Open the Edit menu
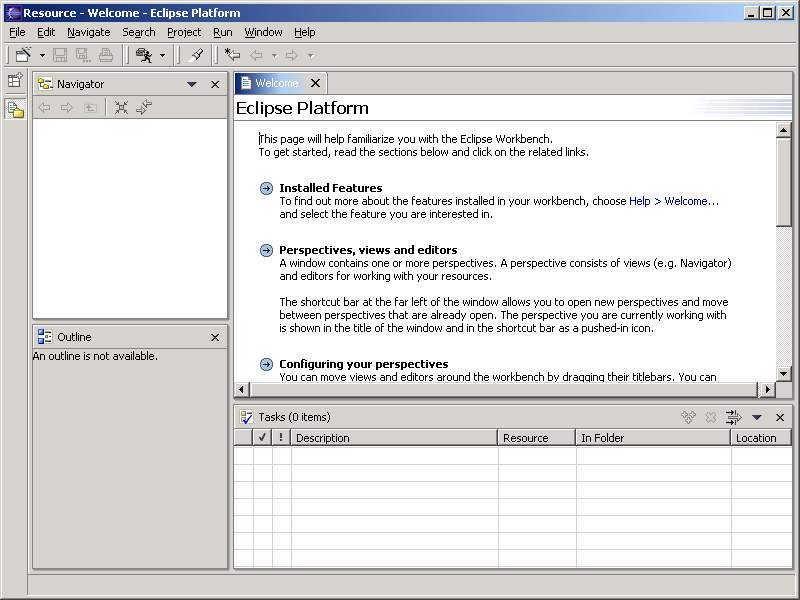800x600 pixels. [46, 32]
